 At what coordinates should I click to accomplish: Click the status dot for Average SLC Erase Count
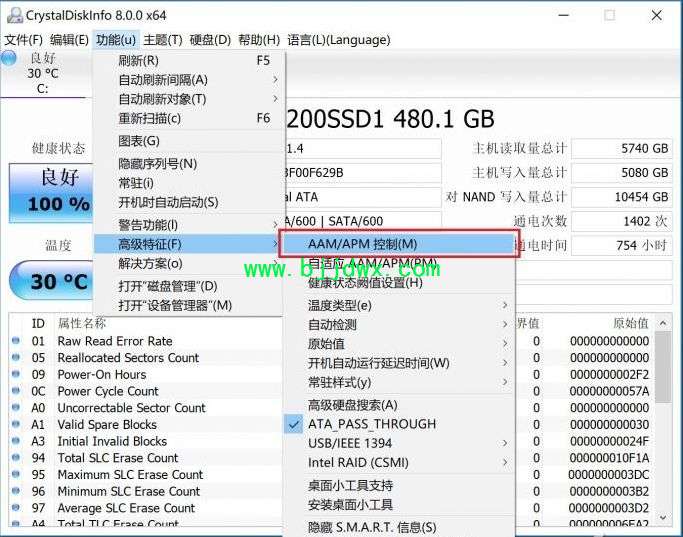(16, 507)
